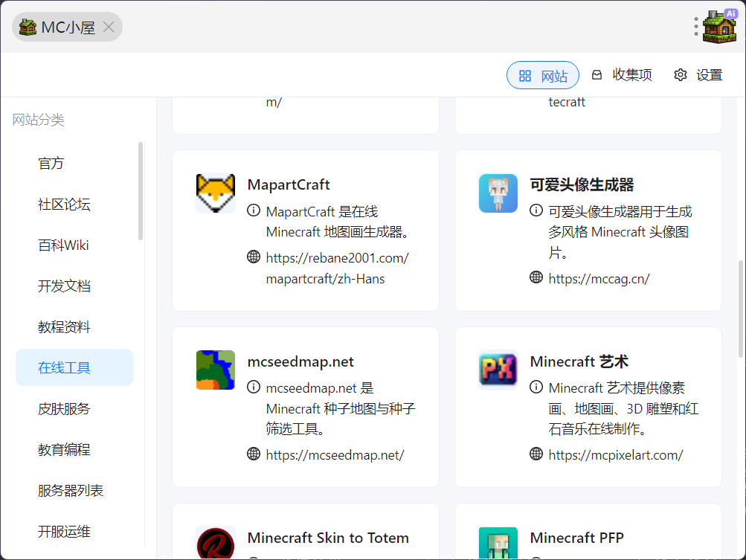Click the Minecraft Skin to Totem icon
The height and width of the screenshot is (560, 746).
[215, 543]
